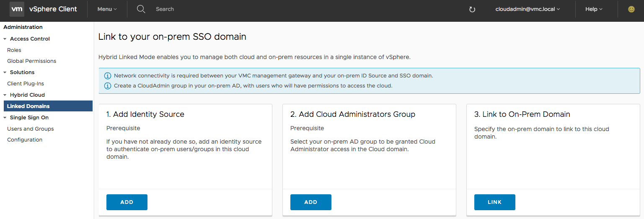This screenshot has width=644, height=219.
Task: Click the vSphere Client title
Action: (x=53, y=9)
